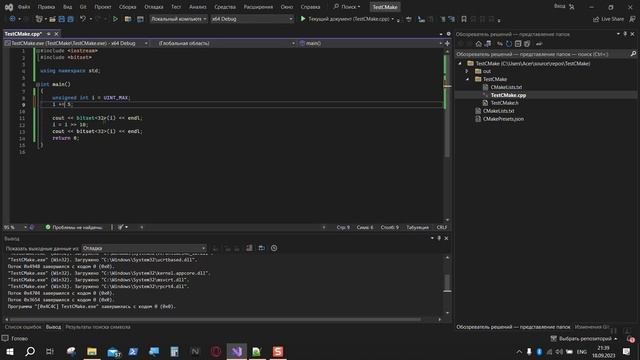Click the Split editor plus icon
640x360 pixels.
coord(447,43)
